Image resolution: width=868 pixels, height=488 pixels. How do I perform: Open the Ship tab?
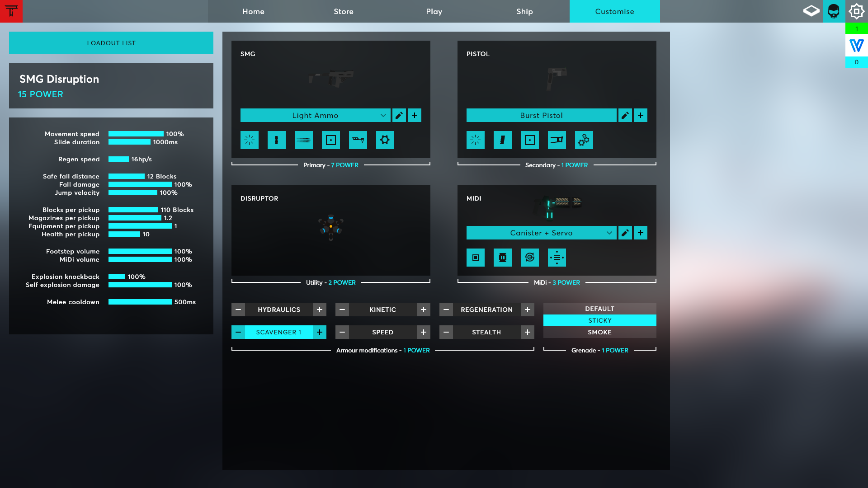tap(524, 11)
